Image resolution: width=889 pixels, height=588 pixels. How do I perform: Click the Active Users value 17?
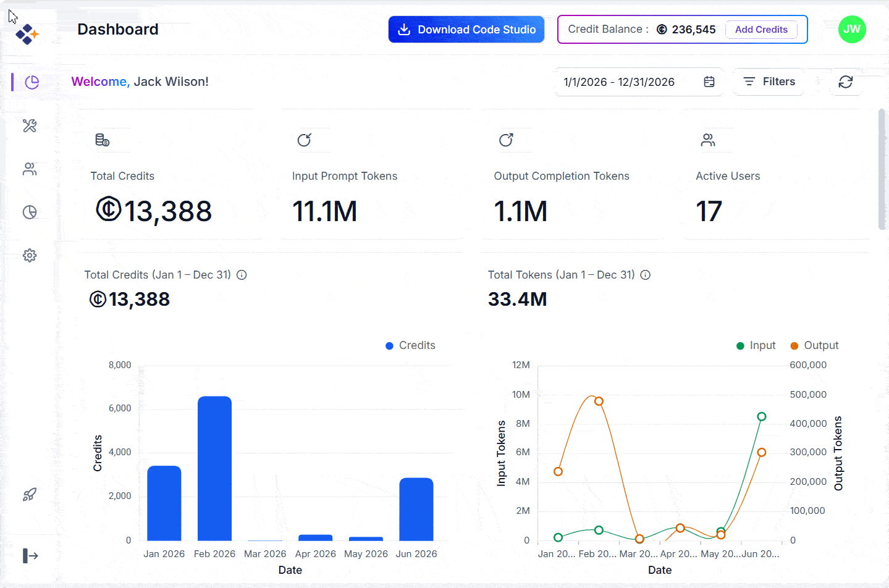pos(709,211)
